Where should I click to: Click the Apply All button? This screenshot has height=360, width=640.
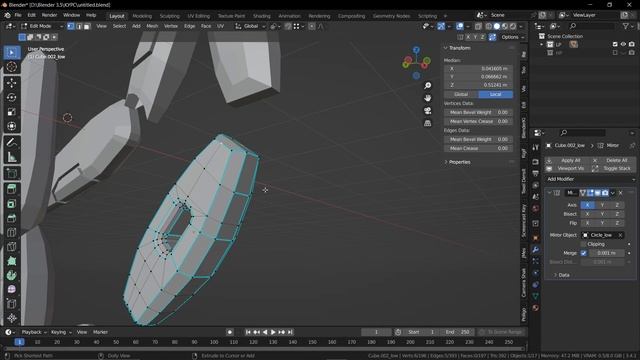coord(567,160)
